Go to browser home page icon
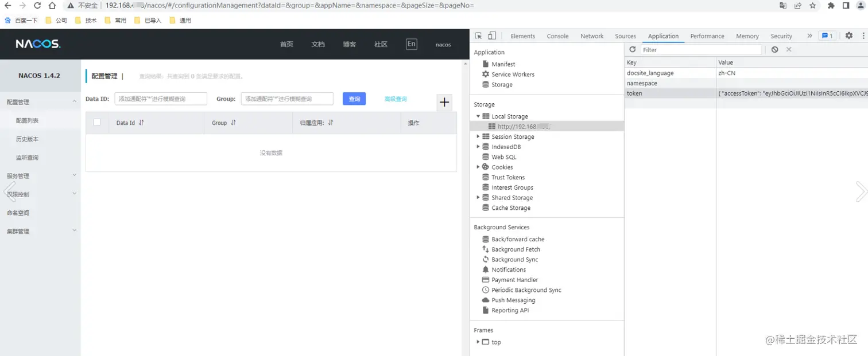 52,6
